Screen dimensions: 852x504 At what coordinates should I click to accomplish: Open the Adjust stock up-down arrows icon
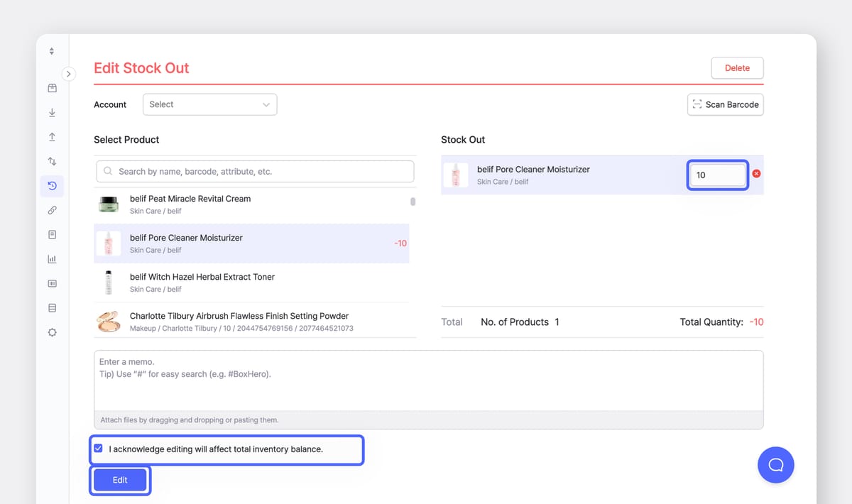coord(52,162)
